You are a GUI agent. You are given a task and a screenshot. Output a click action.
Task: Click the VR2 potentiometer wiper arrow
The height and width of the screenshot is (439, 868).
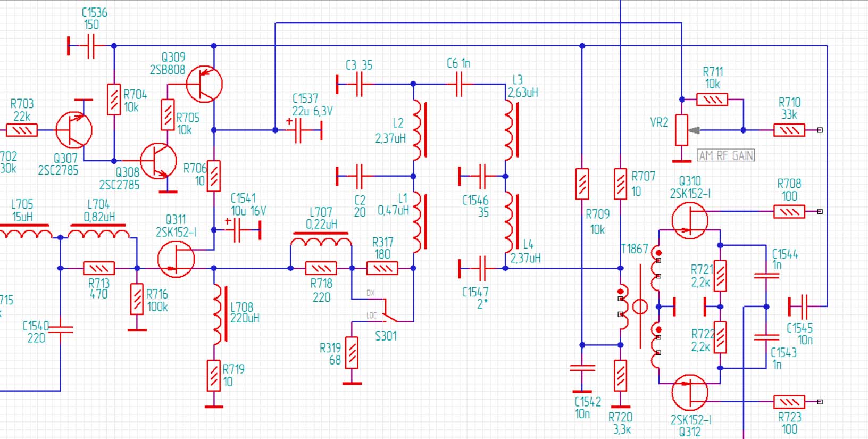(x=694, y=130)
